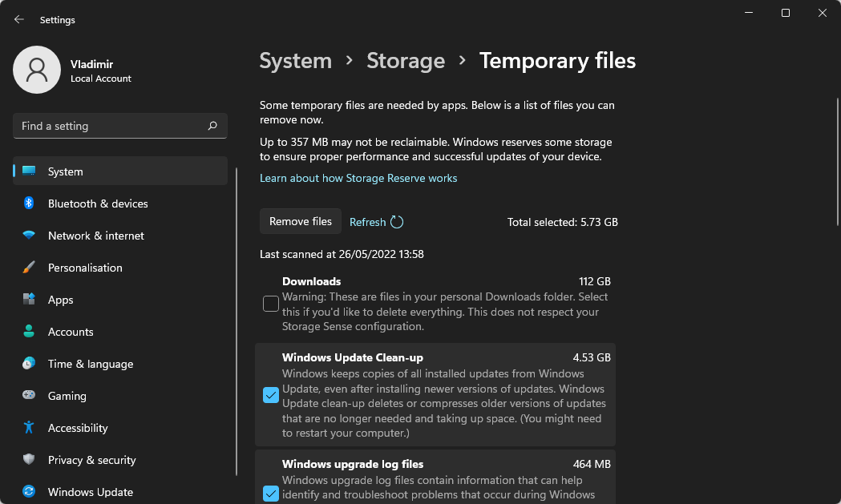
Task: Open Privacy & security settings
Action: (120, 459)
